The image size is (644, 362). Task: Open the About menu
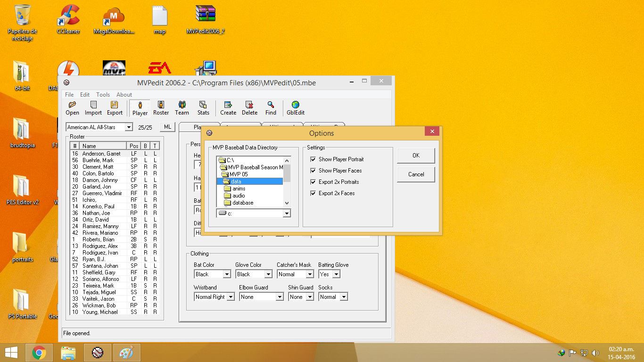124,95
